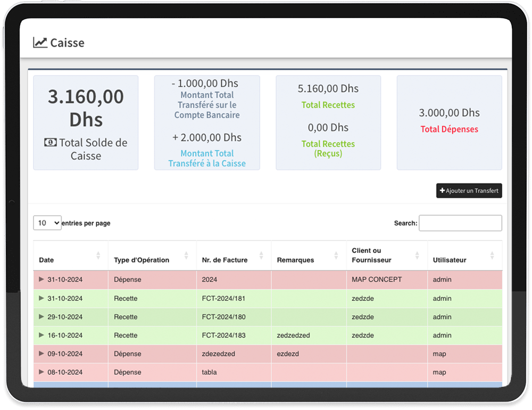This screenshot has width=532, height=410.
Task: Open the entries per page dropdown
Action: (x=47, y=223)
